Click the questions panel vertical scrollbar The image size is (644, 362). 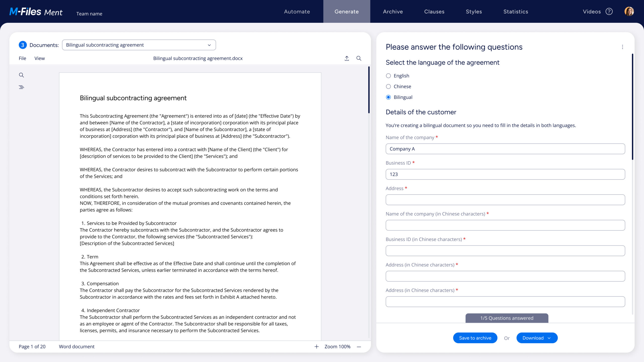pyautogui.click(x=632, y=107)
